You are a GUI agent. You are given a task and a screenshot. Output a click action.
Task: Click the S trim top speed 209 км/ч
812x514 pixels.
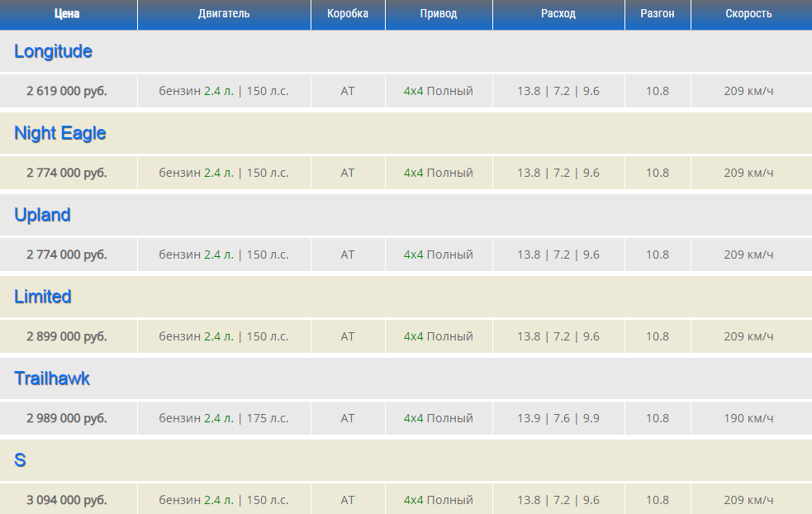[x=749, y=501]
